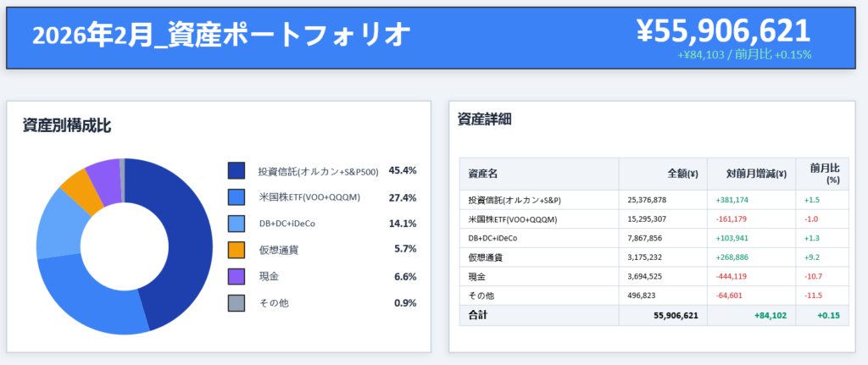Click the light blue DB+DC+iDeCo legend swatch

(236, 224)
